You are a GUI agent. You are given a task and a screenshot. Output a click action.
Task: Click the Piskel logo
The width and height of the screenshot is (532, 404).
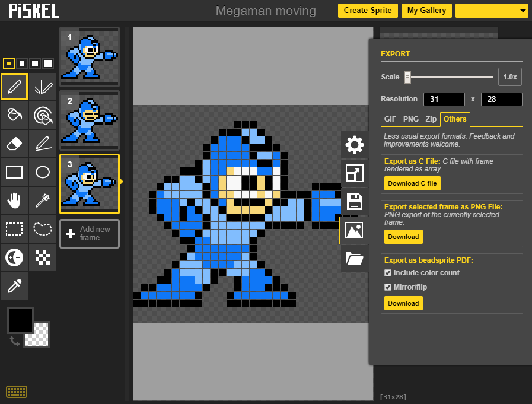pyautogui.click(x=34, y=11)
